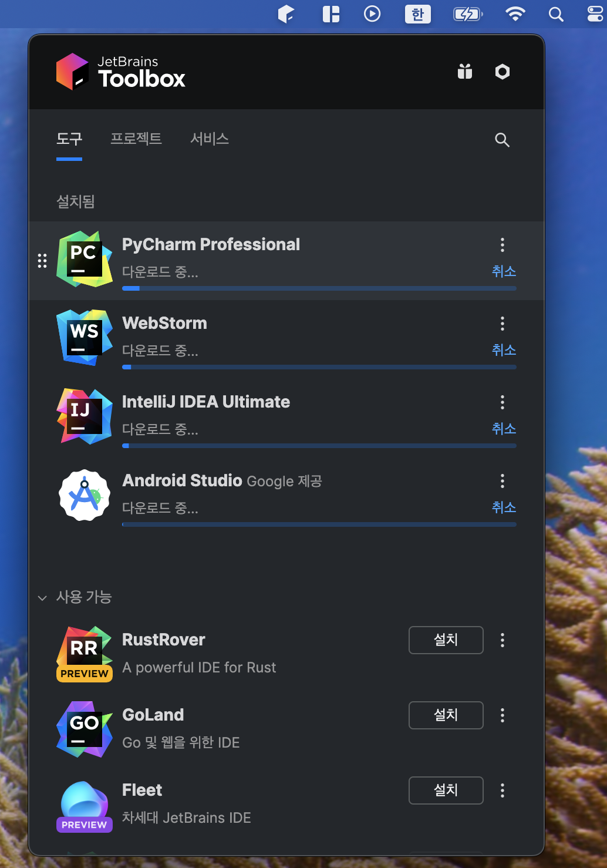Click the Fleet preview icon
Screen dimensions: 607x868
[85, 806]
